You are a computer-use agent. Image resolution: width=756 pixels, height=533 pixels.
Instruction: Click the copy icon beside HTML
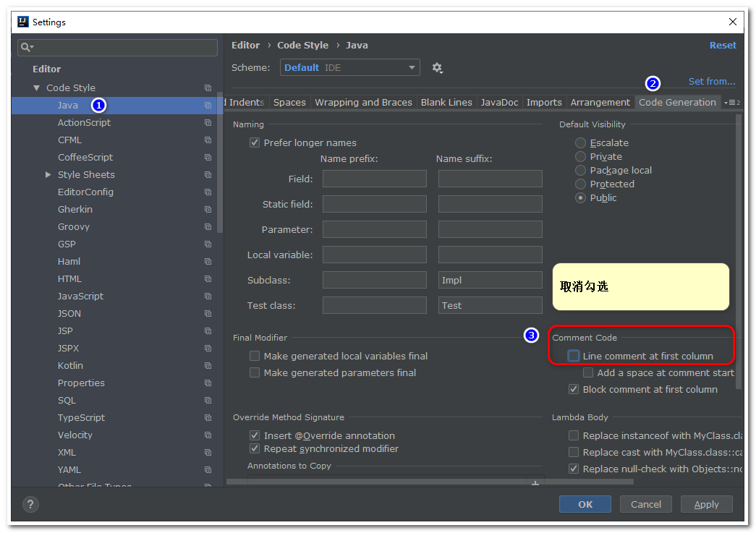(x=208, y=278)
